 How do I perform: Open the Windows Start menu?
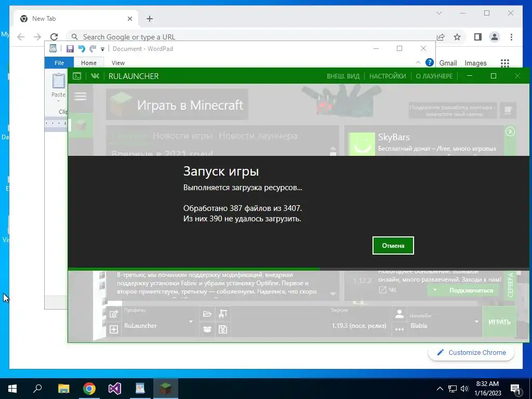[12, 389]
